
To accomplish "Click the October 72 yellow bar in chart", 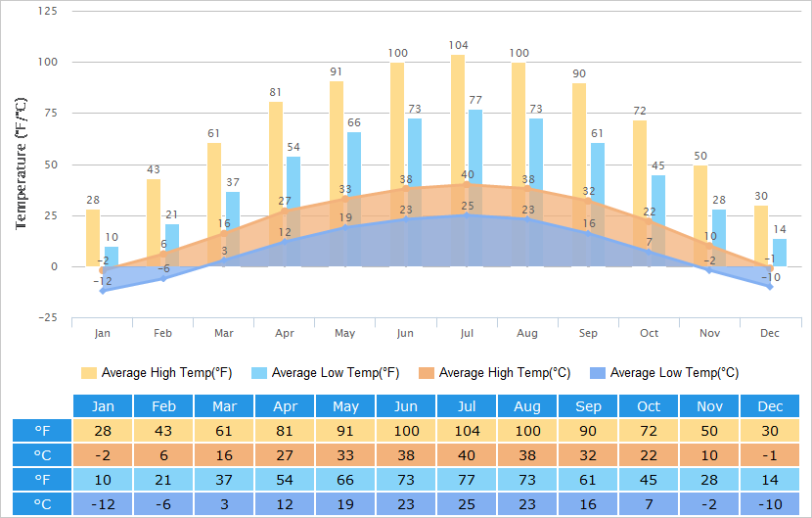I will click(x=640, y=194).
